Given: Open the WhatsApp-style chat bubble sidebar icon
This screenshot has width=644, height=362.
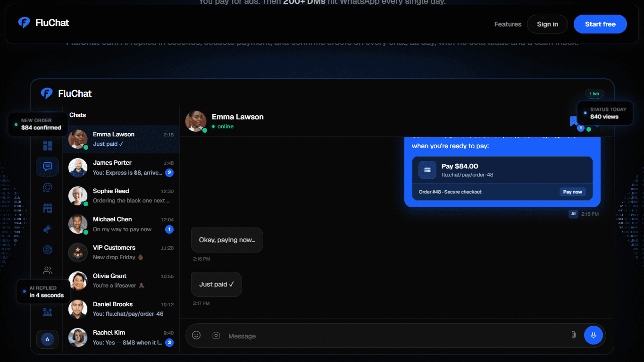Looking at the screenshot, I should pos(48,187).
